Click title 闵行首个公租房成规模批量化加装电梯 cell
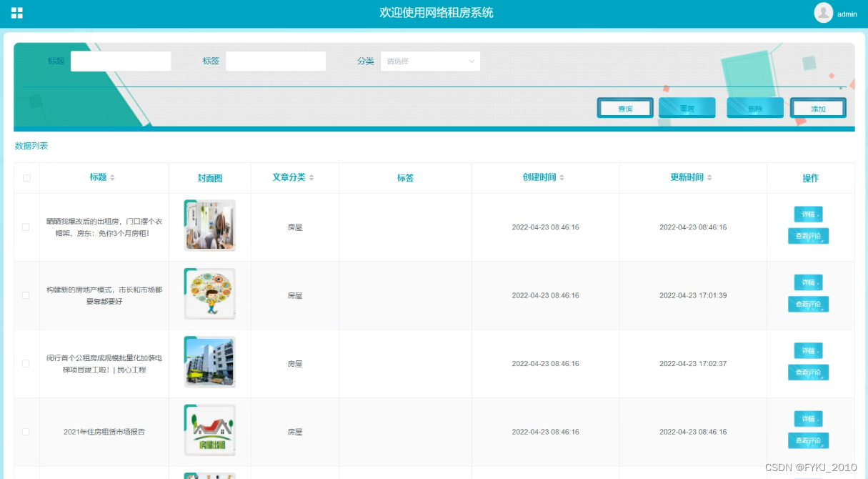Image resolution: width=868 pixels, height=479 pixels. (104, 364)
